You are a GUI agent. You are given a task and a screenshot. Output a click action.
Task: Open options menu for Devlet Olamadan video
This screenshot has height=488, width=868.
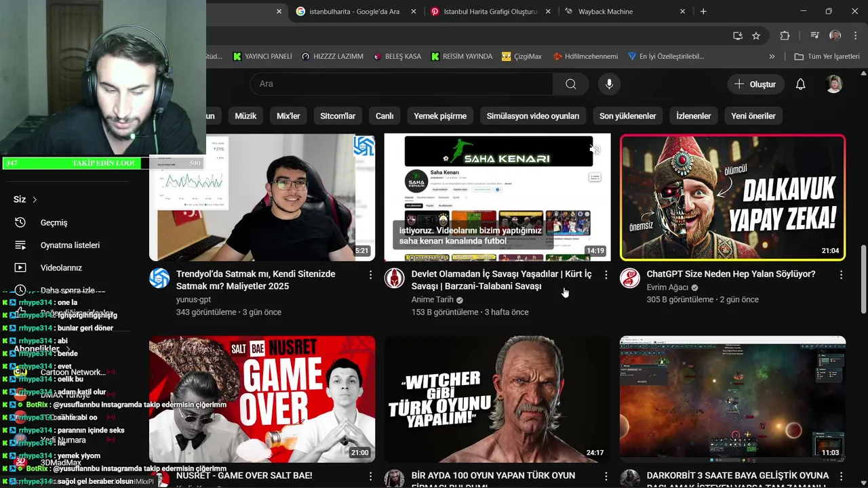606,274
